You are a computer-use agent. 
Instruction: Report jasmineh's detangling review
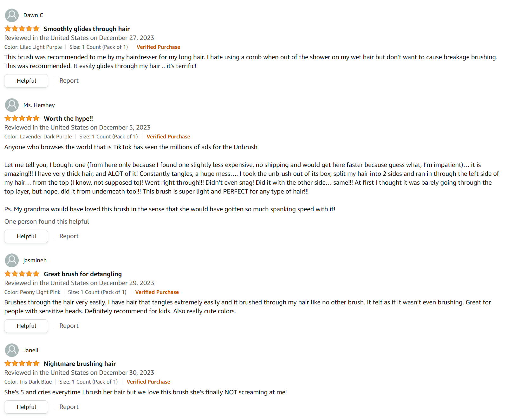pyautogui.click(x=69, y=326)
